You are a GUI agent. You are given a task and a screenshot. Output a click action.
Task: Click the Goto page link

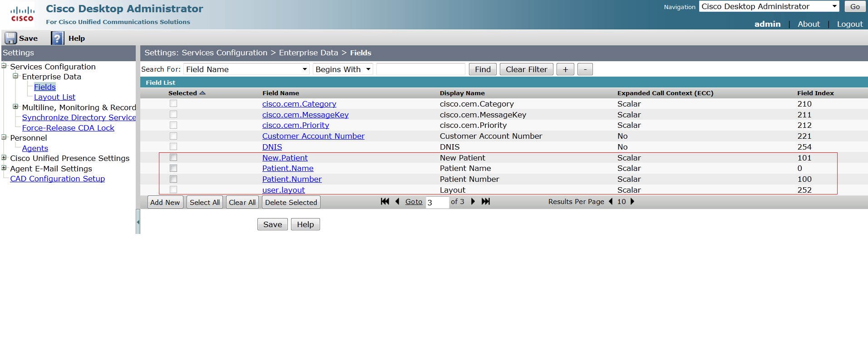click(x=414, y=202)
